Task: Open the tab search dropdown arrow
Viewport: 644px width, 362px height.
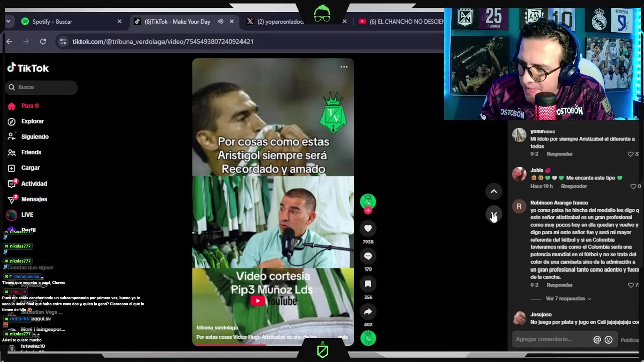Action: (x=8, y=22)
